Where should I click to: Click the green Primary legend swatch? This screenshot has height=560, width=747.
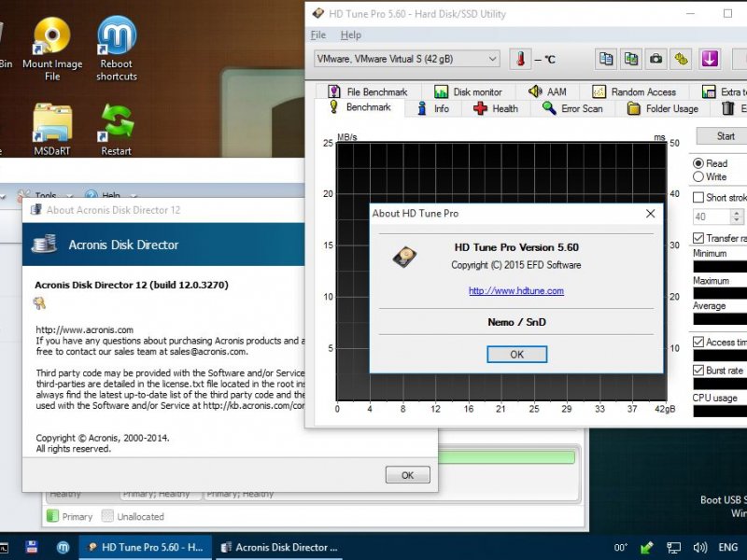tap(52, 516)
